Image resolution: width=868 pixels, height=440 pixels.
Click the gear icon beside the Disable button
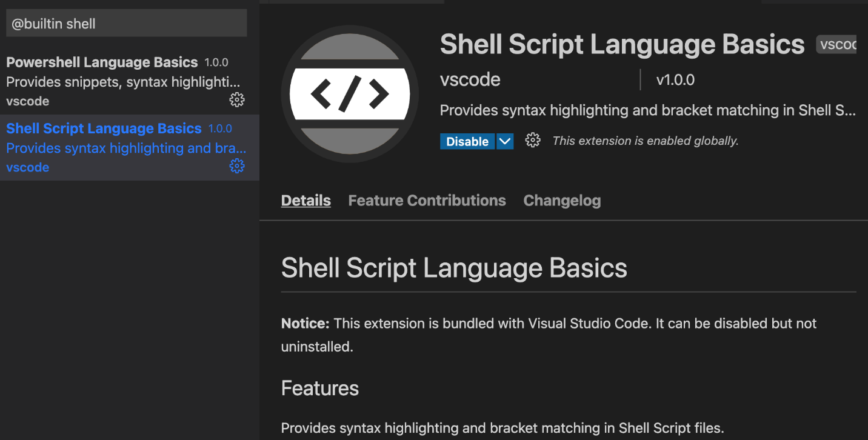(533, 141)
